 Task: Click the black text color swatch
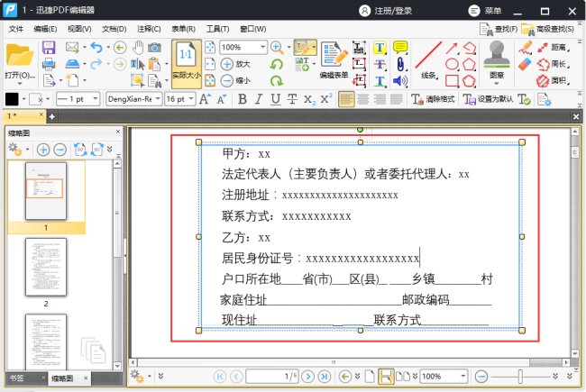(12, 99)
